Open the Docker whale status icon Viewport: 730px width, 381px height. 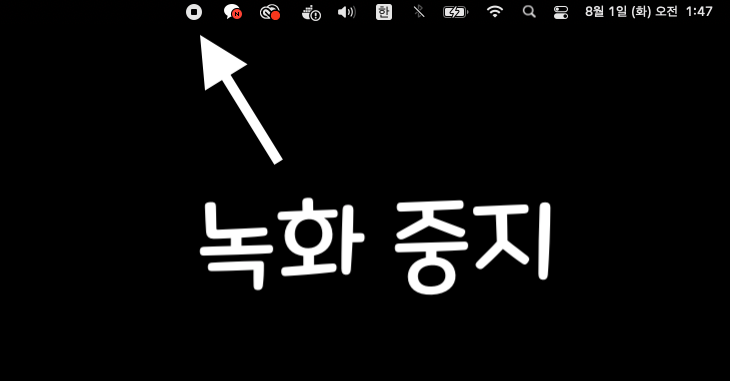tap(311, 13)
